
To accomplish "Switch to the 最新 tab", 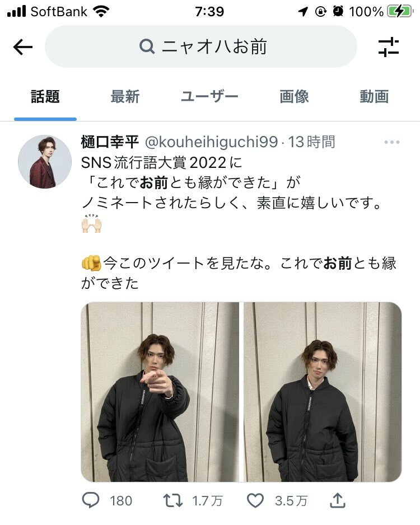I will (125, 97).
